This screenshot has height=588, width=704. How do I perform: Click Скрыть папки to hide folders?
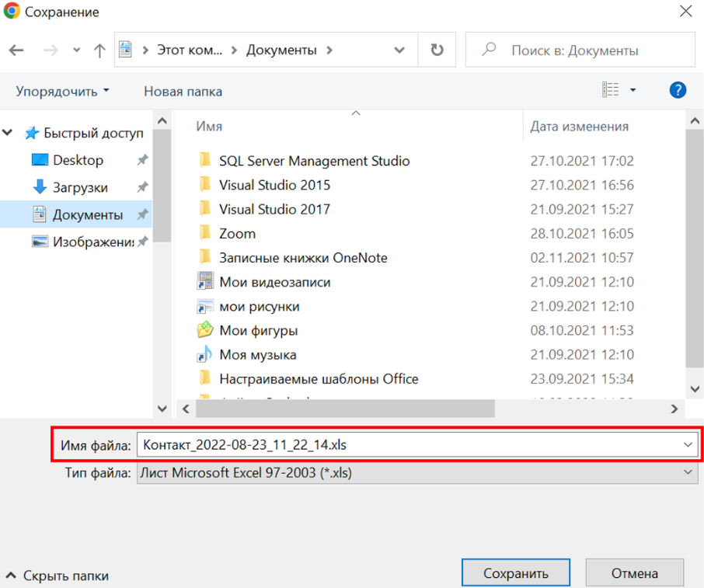pos(58,576)
